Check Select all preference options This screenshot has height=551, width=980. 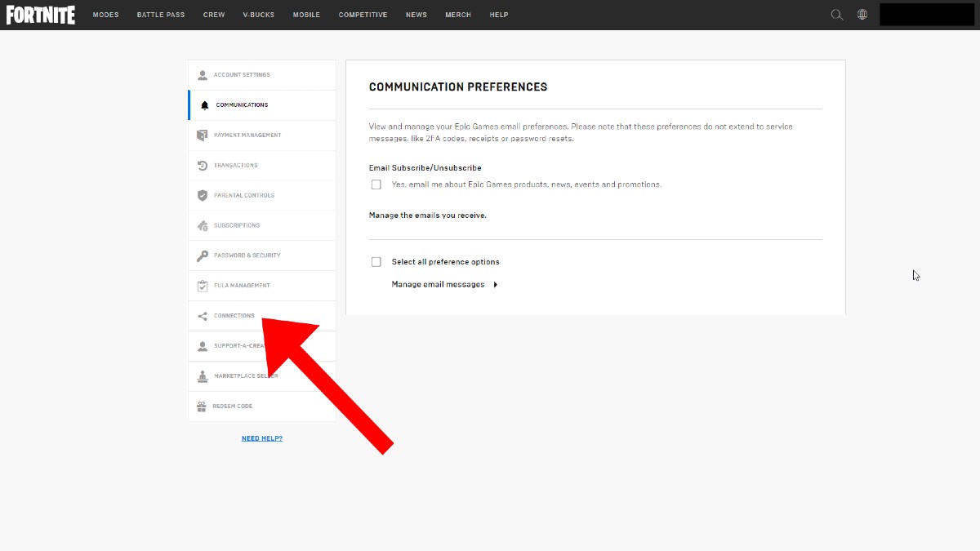coord(376,262)
